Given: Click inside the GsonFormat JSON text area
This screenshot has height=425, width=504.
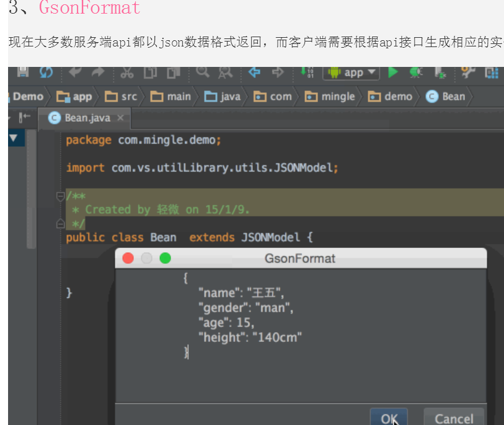Looking at the screenshot, I should (301, 336).
